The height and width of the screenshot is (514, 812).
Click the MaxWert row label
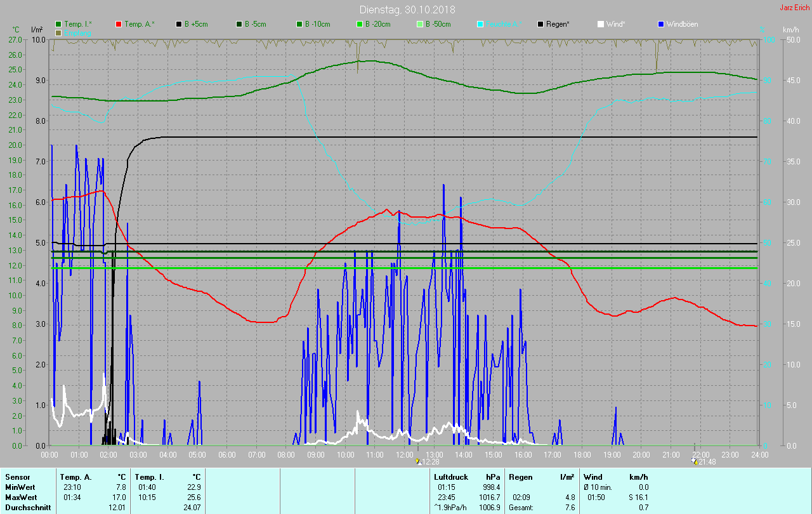coord(20,497)
